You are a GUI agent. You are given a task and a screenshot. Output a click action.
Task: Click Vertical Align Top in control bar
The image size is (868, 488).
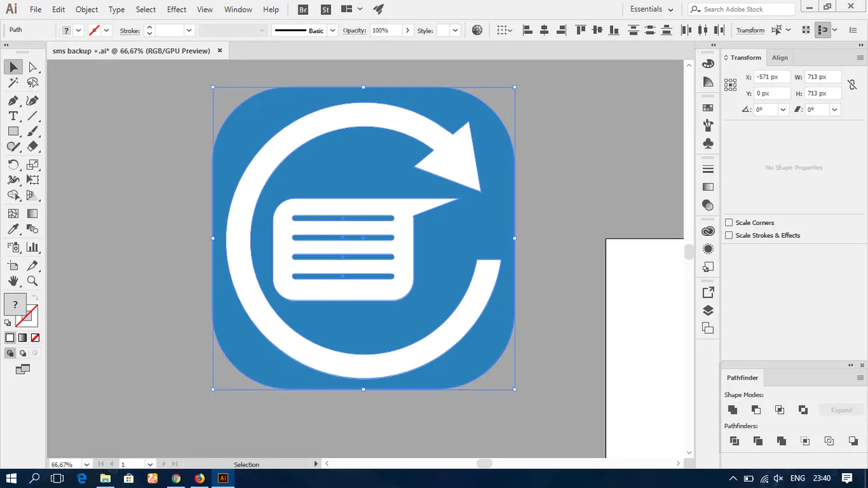tap(580, 30)
